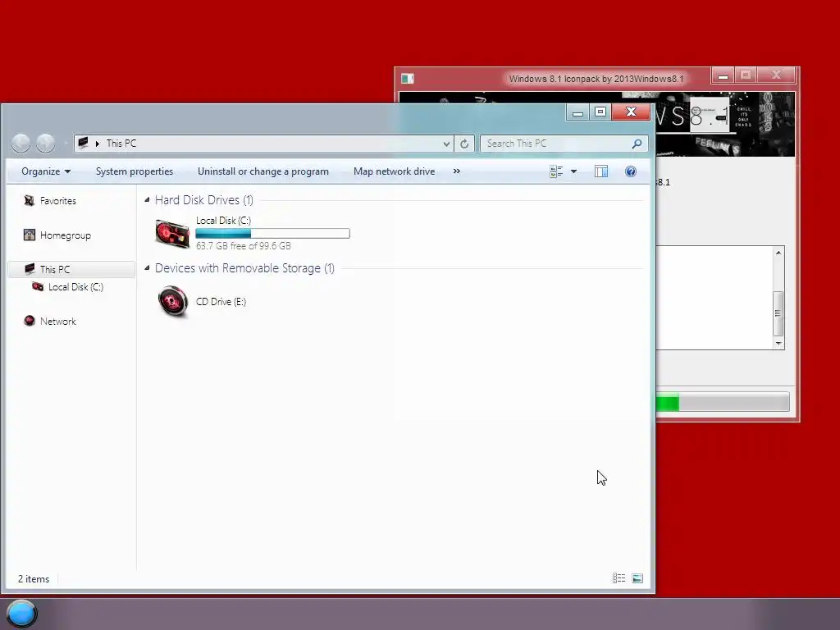
Task: Click the Iconpack installer window title text
Action: coord(596,79)
